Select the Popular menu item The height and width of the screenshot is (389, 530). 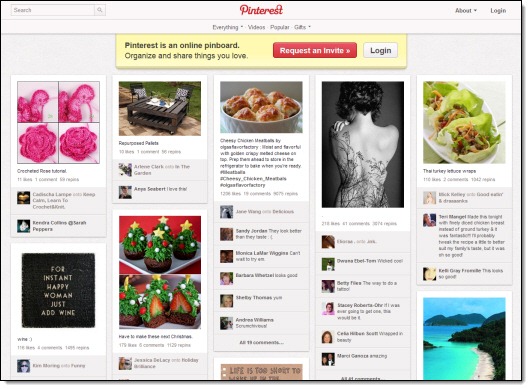click(280, 27)
